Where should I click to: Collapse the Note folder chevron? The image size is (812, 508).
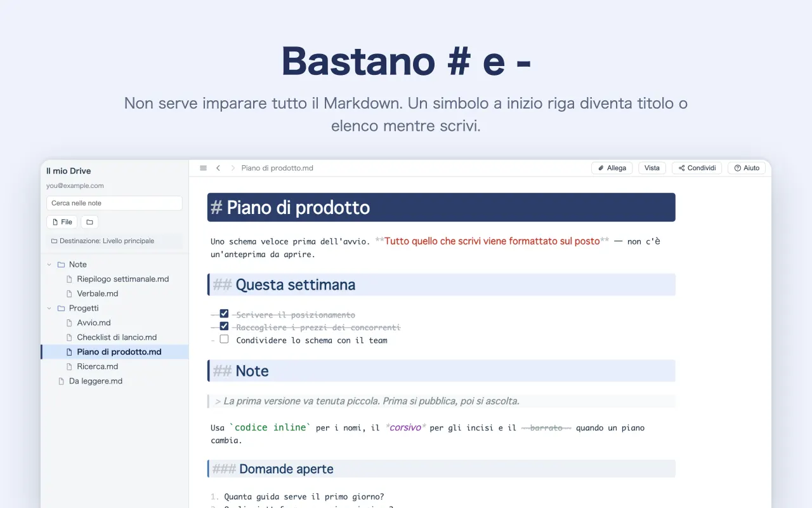49,265
